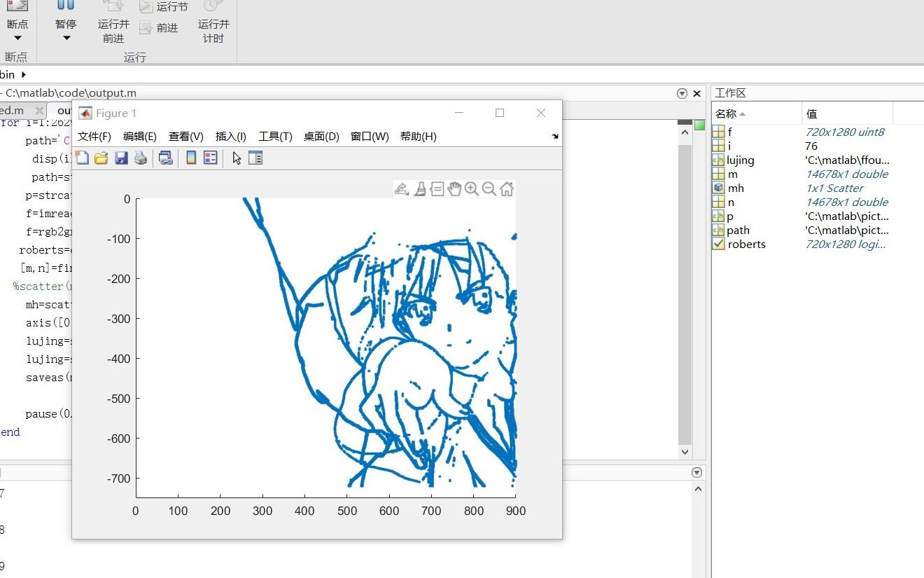Click the Save Figure floppy disk icon
The width and height of the screenshot is (924, 578).
coord(121,158)
